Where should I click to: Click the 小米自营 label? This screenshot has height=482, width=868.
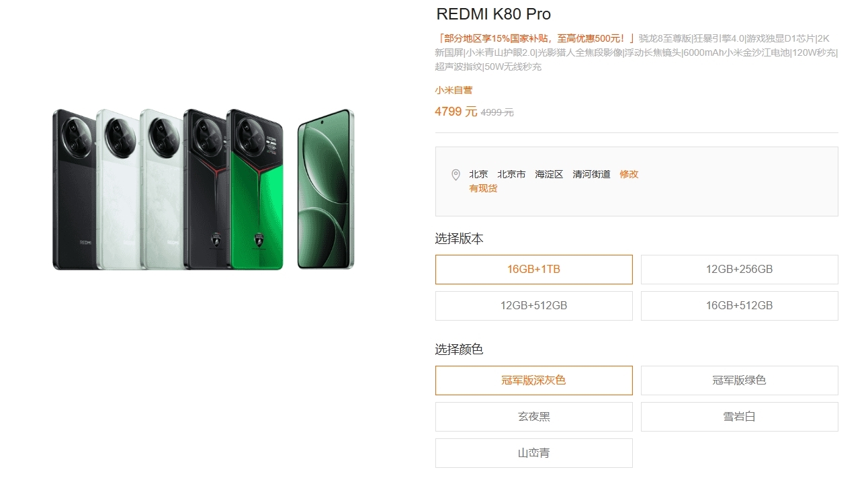coord(453,90)
